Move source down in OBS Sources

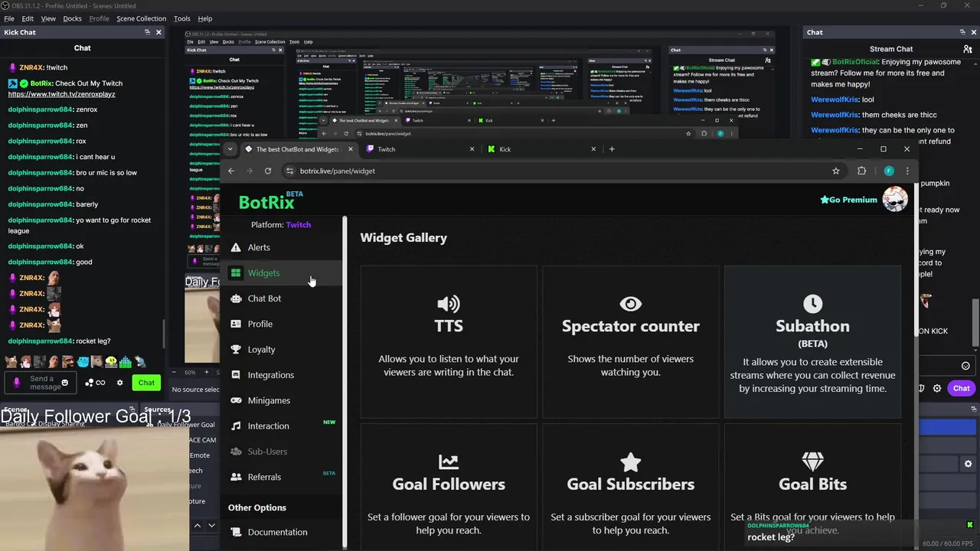[212, 526]
